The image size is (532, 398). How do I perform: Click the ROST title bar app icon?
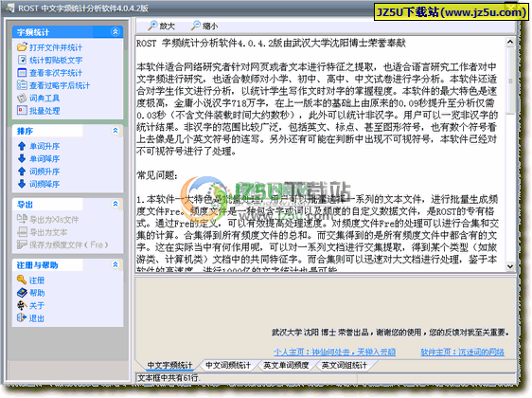[10, 8]
